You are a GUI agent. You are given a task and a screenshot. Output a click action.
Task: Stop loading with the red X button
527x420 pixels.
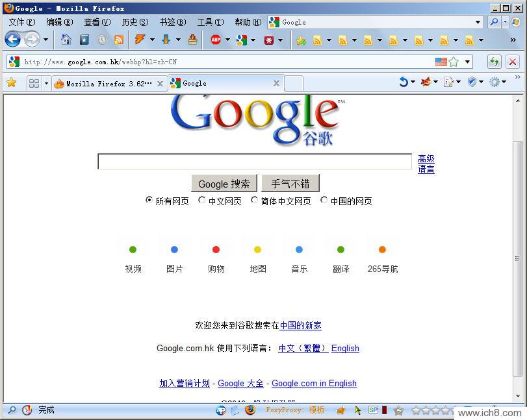tap(513, 62)
